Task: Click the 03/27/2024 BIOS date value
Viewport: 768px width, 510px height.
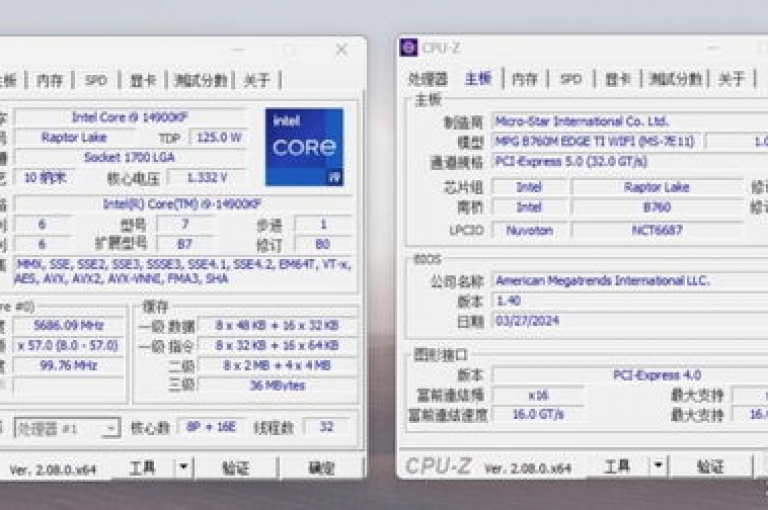Action: [630, 321]
